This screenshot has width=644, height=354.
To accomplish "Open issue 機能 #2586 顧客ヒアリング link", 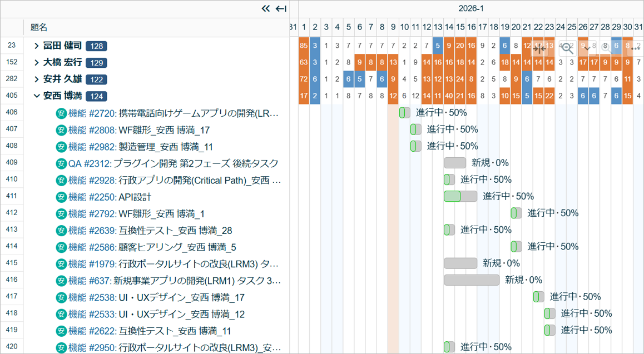I will pos(92,247).
